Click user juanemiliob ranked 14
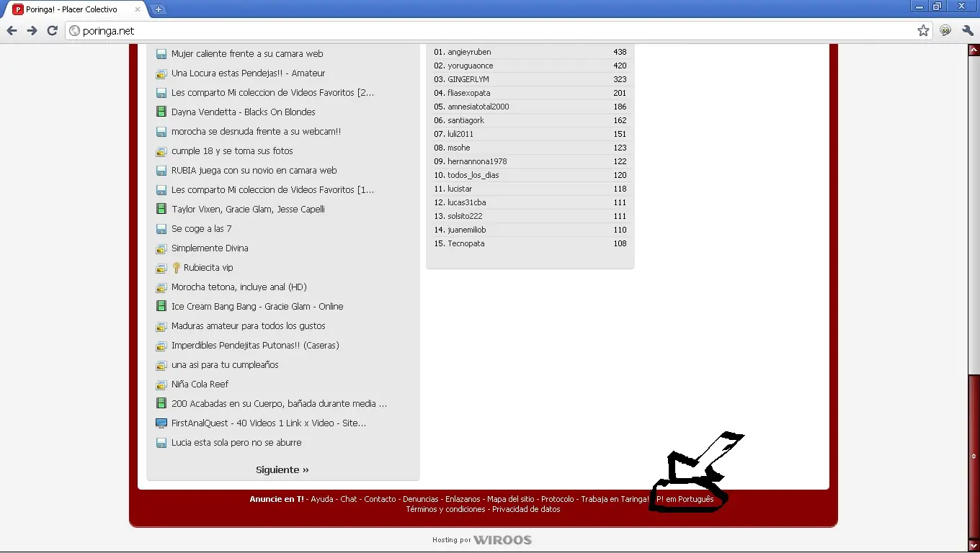The image size is (980, 553). [x=467, y=230]
